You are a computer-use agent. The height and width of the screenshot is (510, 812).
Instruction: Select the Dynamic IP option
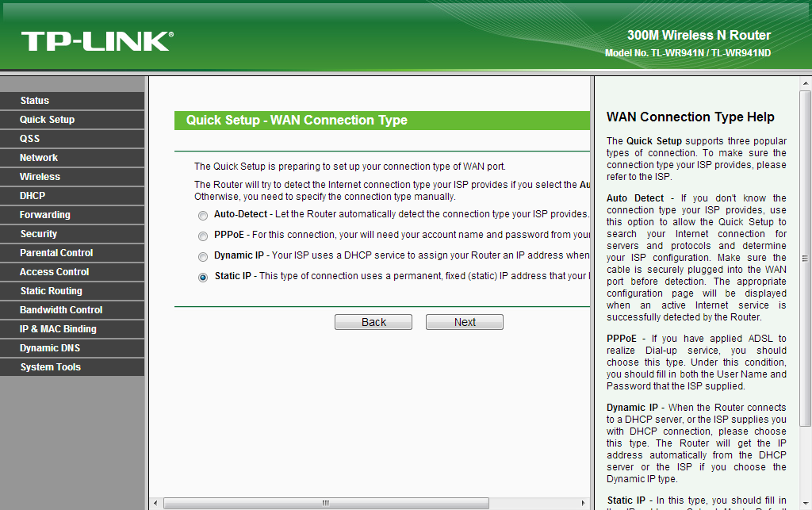point(203,257)
